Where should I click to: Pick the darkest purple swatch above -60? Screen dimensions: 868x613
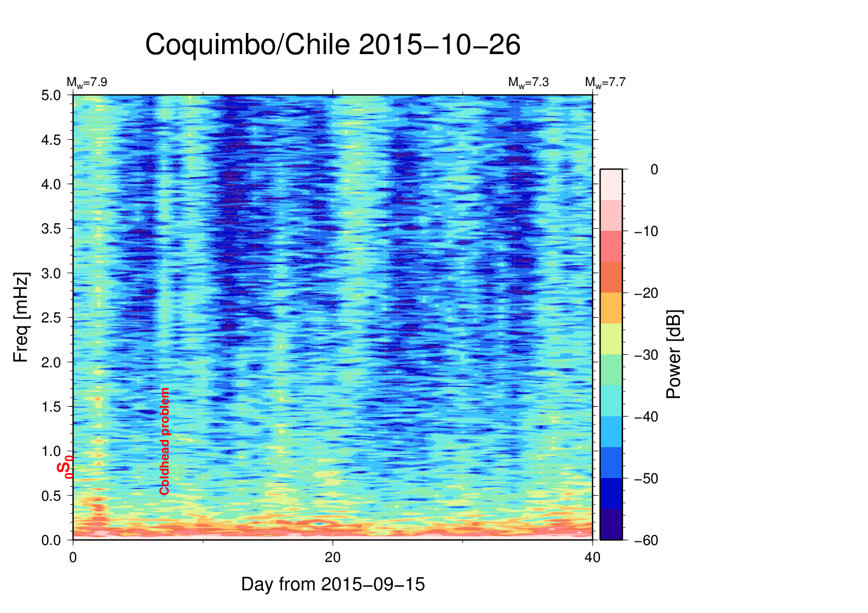(x=611, y=524)
